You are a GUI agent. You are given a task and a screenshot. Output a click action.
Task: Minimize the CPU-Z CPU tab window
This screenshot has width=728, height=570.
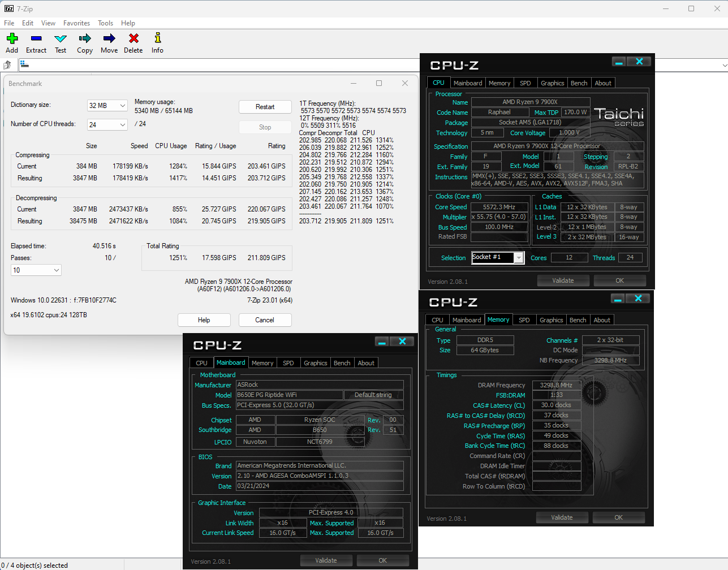pos(619,62)
